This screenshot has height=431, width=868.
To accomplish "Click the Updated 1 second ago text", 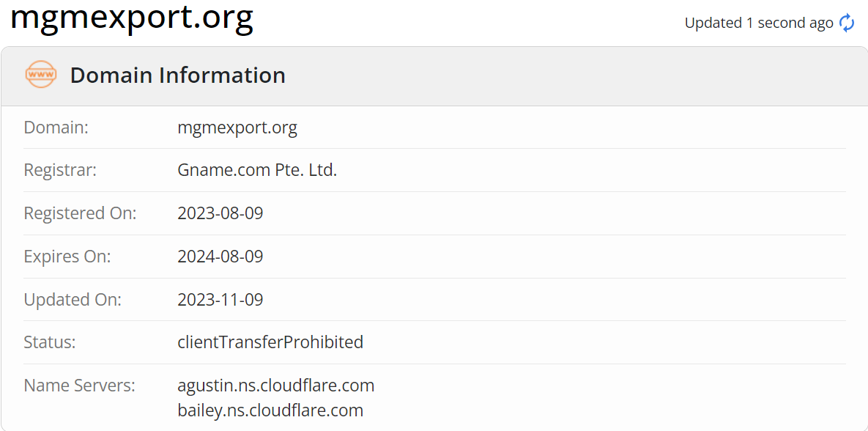I will (x=758, y=23).
